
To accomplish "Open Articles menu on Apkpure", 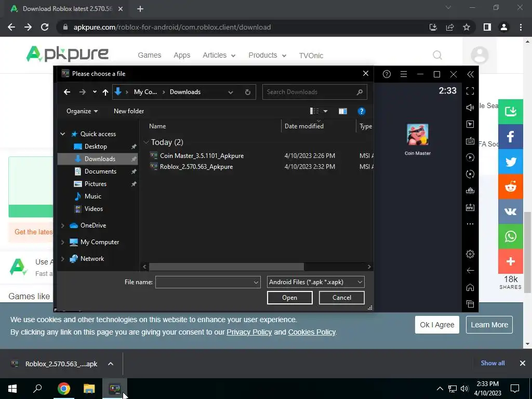I will click(x=219, y=55).
